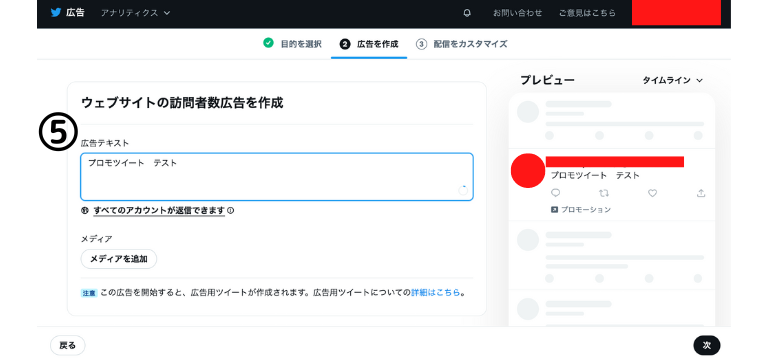Open the アナリティクス dropdown menu
The image size is (768, 363).
(136, 13)
